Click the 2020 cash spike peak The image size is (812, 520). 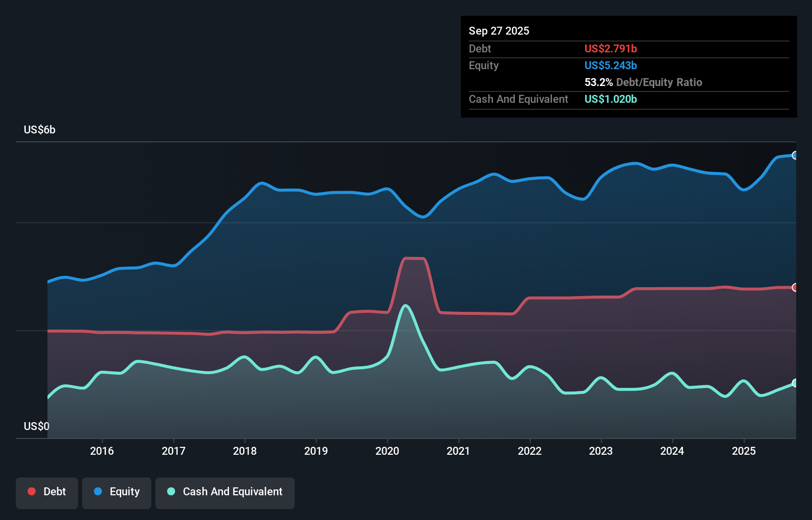click(x=406, y=305)
